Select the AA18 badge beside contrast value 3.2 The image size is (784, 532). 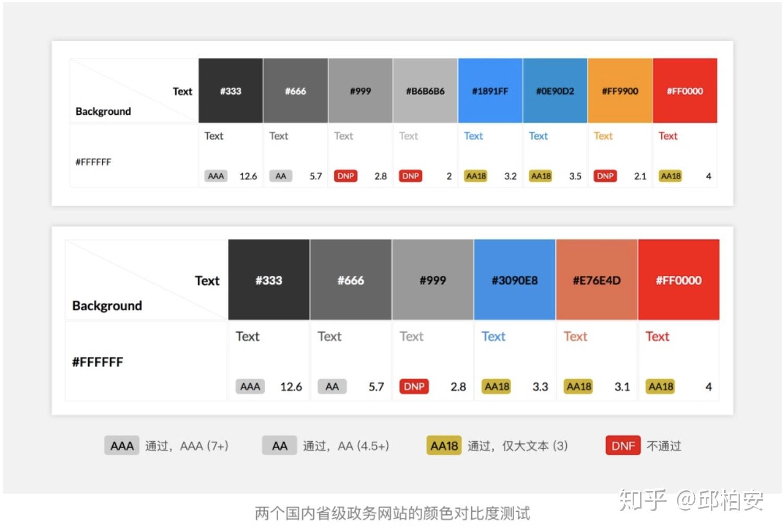pos(476,176)
